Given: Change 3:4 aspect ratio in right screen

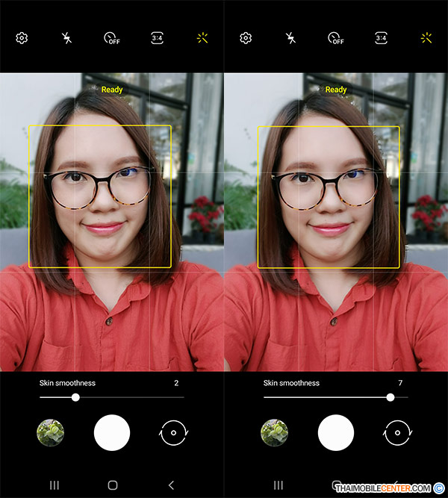Looking at the screenshot, I should point(381,38).
